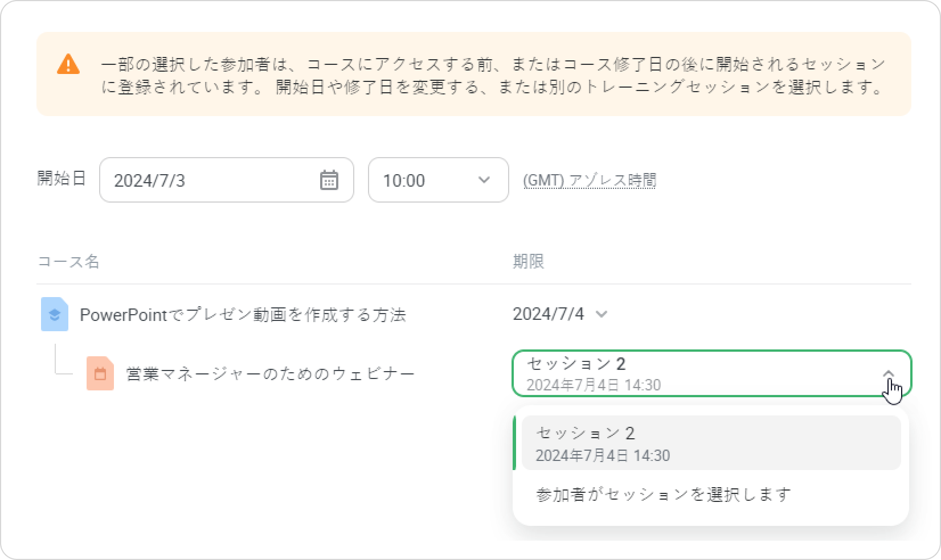This screenshot has width=941, height=560.
Task: Choose 参加者がセッションを選択します option
Action: coord(664,495)
